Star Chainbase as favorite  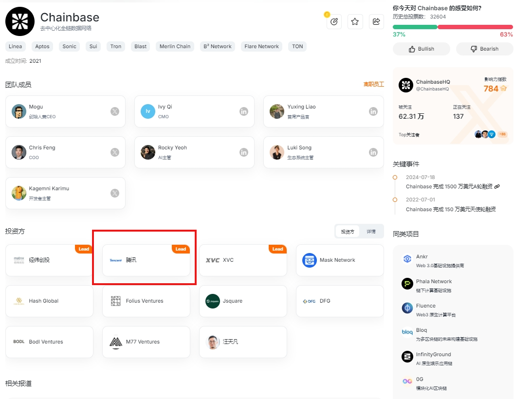(355, 22)
